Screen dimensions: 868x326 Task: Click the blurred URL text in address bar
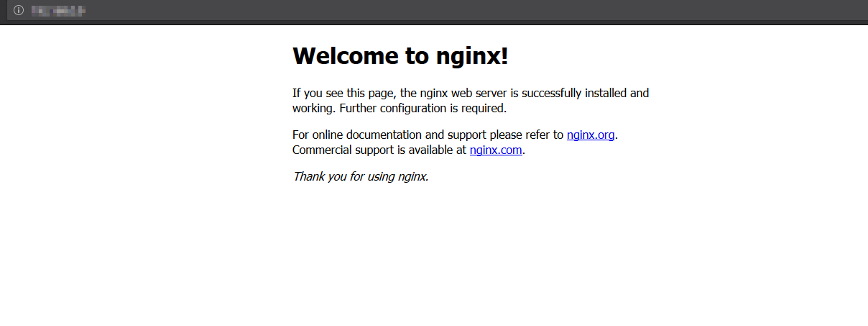(x=58, y=10)
